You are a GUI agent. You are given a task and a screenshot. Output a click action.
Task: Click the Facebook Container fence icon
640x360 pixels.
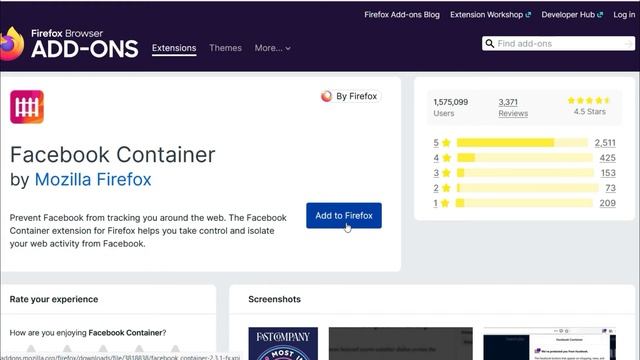pos(27,107)
